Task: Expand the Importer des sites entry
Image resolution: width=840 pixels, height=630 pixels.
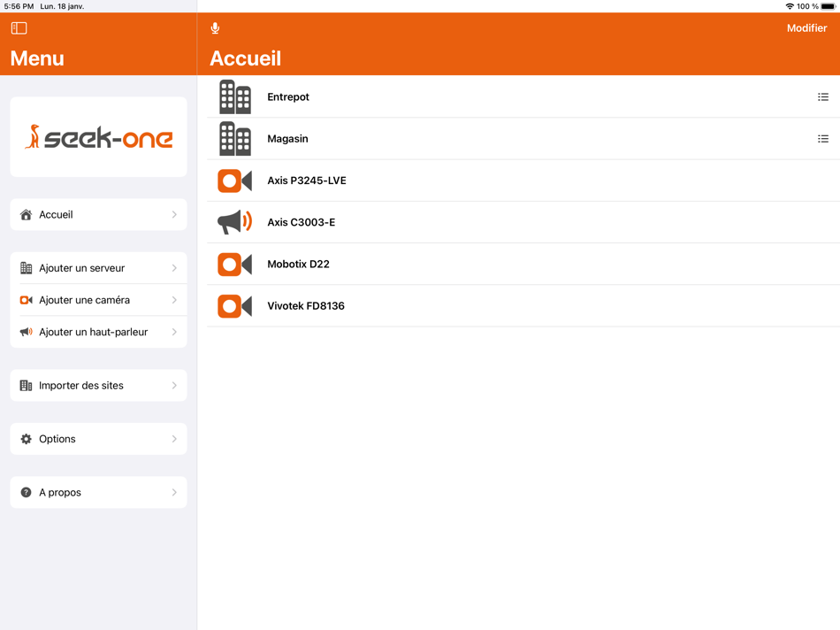Action: 174,385
